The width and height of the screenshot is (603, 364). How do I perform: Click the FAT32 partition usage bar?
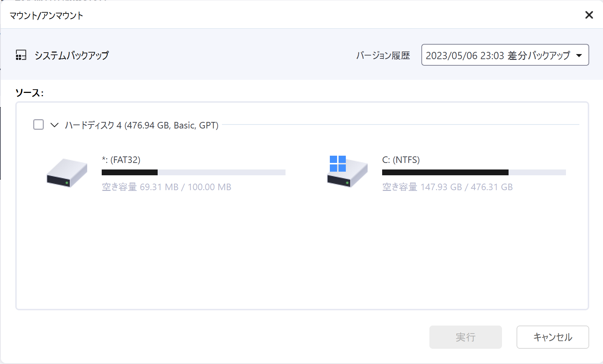tap(194, 172)
